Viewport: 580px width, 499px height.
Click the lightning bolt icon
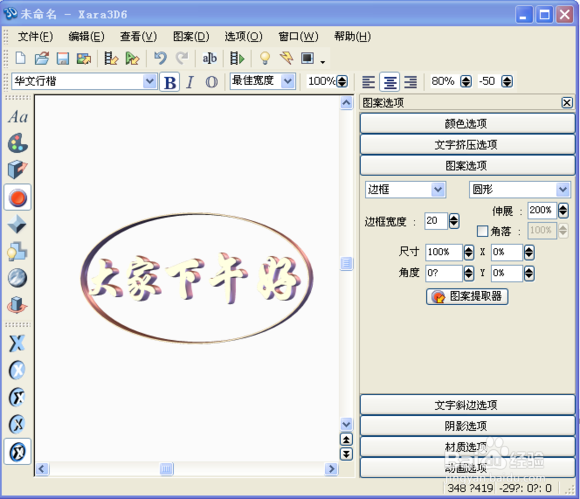286,58
